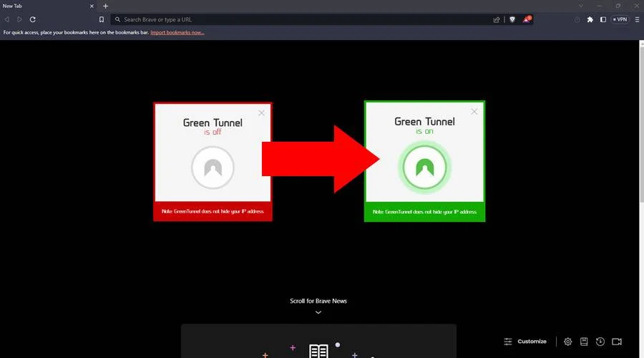The width and height of the screenshot is (644, 358).
Task: Click Scroll for Brave News text
Action: coord(318,301)
